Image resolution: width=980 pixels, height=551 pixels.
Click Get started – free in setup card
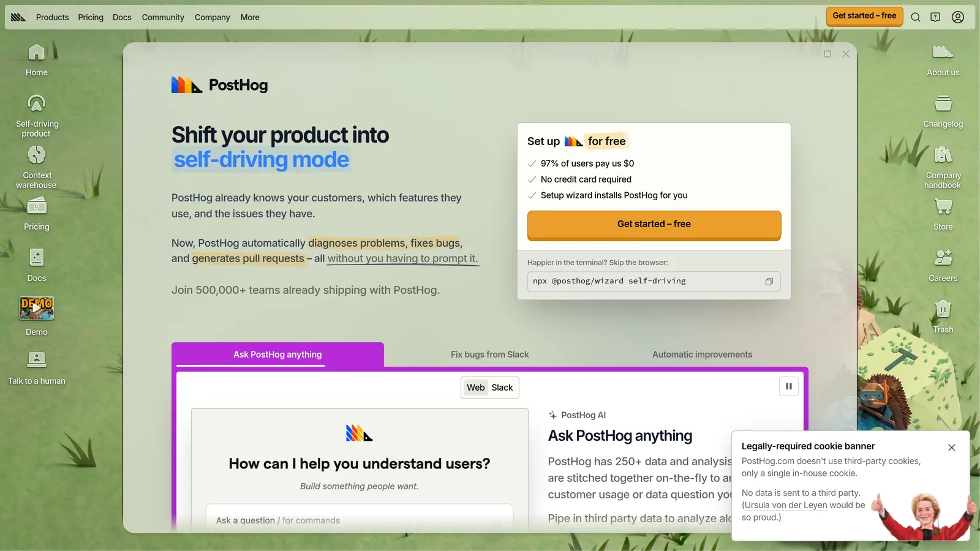pos(654,225)
